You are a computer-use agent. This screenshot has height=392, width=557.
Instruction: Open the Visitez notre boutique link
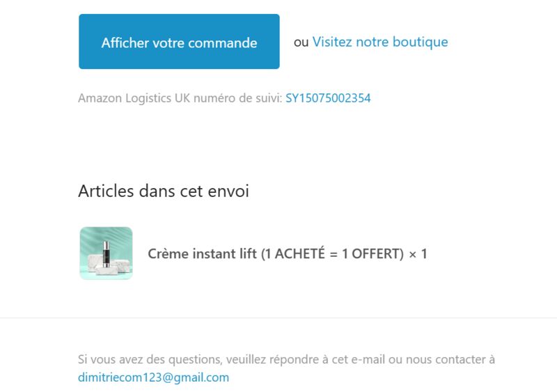380,42
